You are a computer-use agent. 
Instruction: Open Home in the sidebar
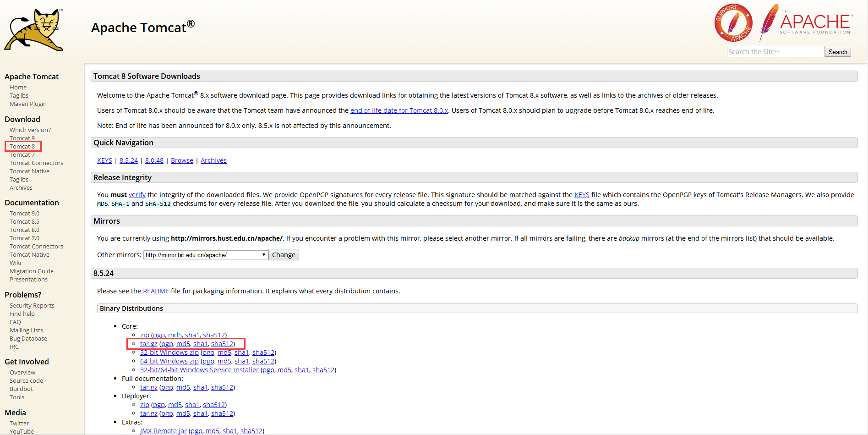pyautogui.click(x=18, y=88)
